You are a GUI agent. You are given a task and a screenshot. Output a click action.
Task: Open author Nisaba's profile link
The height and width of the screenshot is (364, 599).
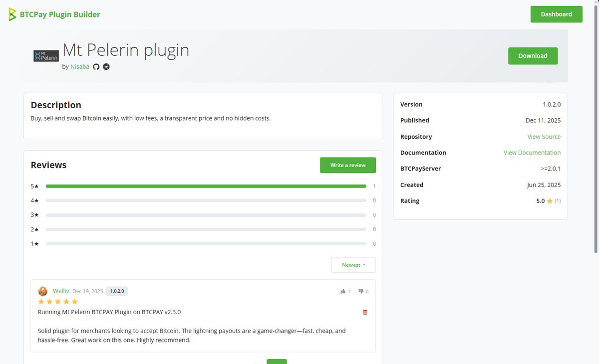(x=80, y=67)
